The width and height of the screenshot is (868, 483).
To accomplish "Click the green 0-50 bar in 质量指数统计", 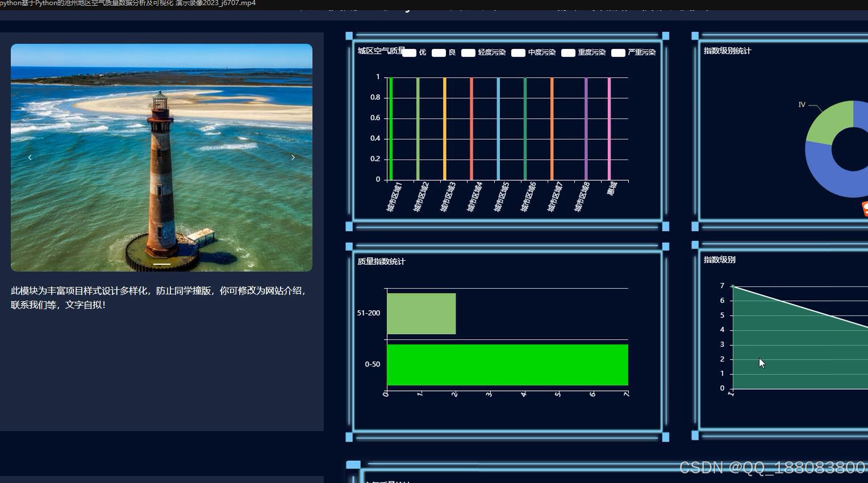I will [506, 364].
